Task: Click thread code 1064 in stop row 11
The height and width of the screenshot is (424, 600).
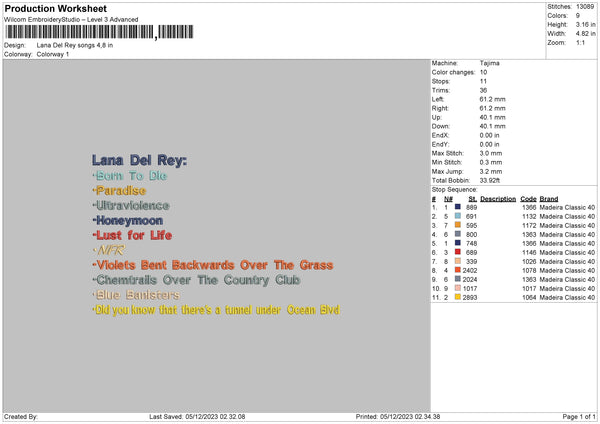Action: tap(529, 297)
